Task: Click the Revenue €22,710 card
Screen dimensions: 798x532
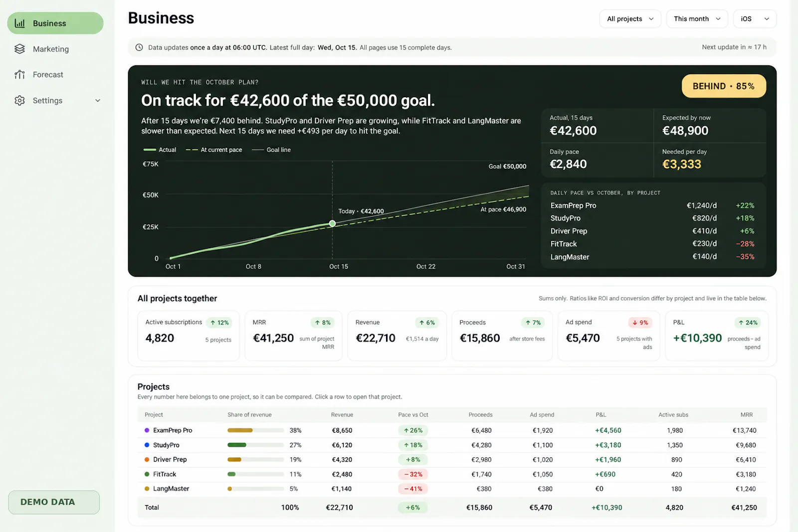Action: click(x=397, y=336)
